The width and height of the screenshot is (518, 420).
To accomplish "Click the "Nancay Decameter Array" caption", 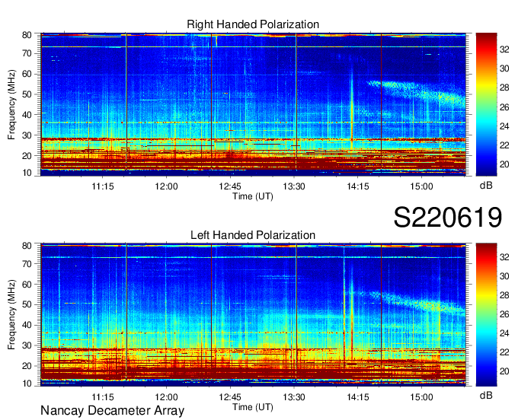I will pyautogui.click(x=112, y=411).
